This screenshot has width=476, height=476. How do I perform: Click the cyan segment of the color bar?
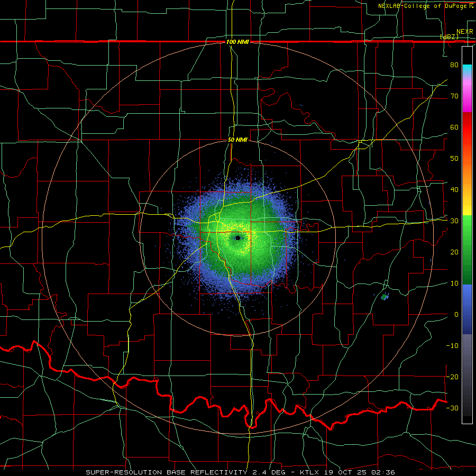[467, 70]
